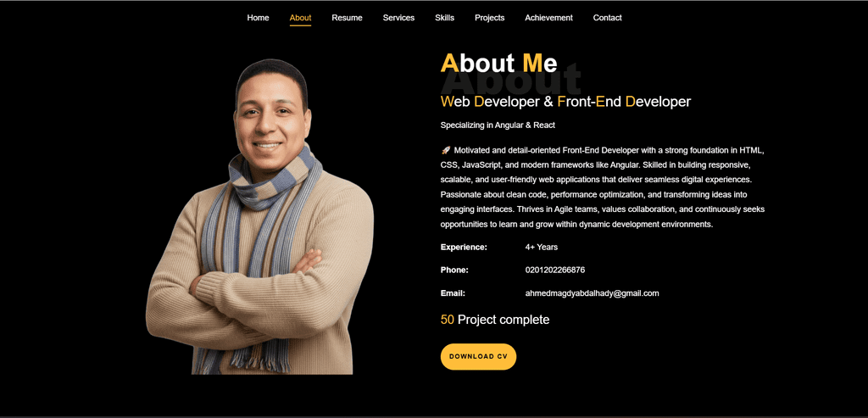This screenshot has height=418, width=868.
Task: Open the Home nav link
Action: tap(258, 18)
